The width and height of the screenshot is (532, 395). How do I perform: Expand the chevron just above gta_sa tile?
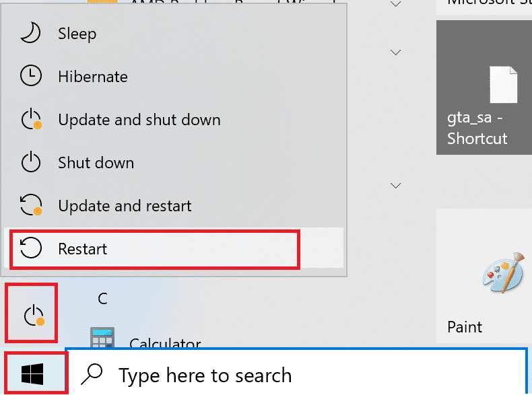click(396, 52)
